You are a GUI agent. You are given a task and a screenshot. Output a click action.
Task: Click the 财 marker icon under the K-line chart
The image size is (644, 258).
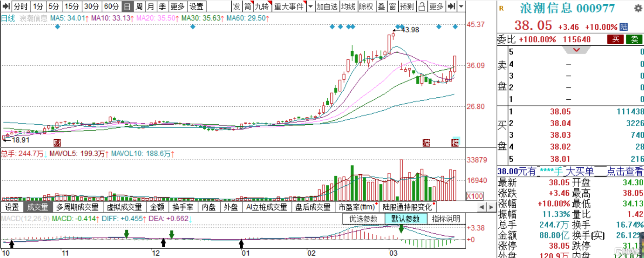coord(57,143)
